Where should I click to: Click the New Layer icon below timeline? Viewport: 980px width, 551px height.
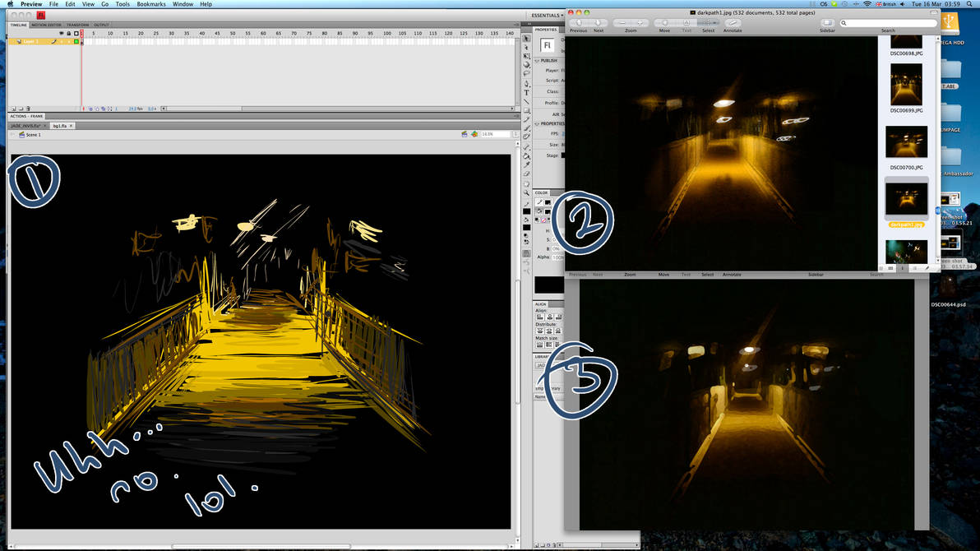(14, 109)
